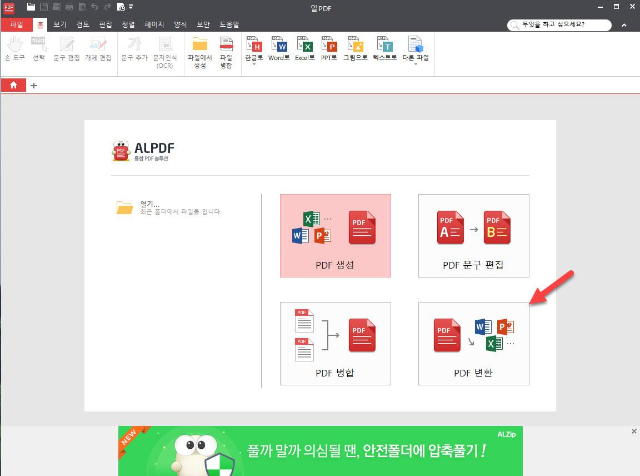
Task: Open the text edit tool (문구 편집)
Action: [x=67, y=49]
